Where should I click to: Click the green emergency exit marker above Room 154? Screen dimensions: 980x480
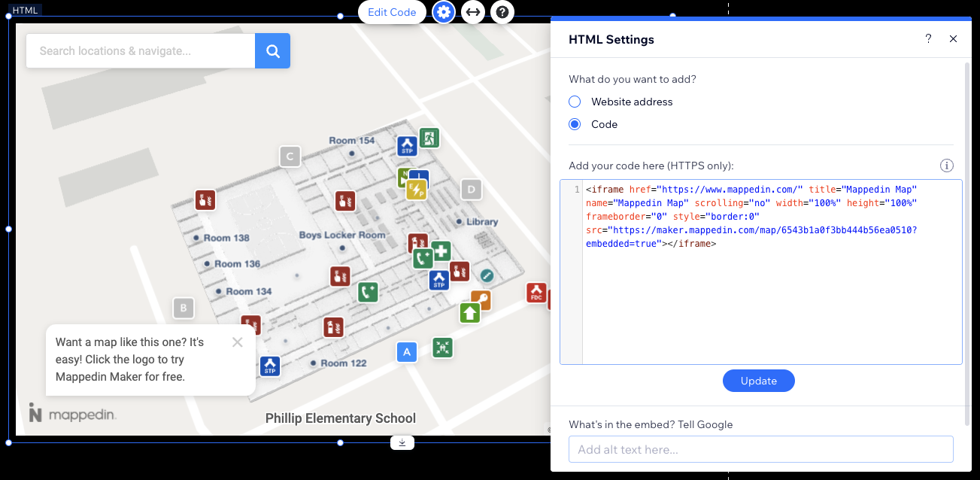429,138
